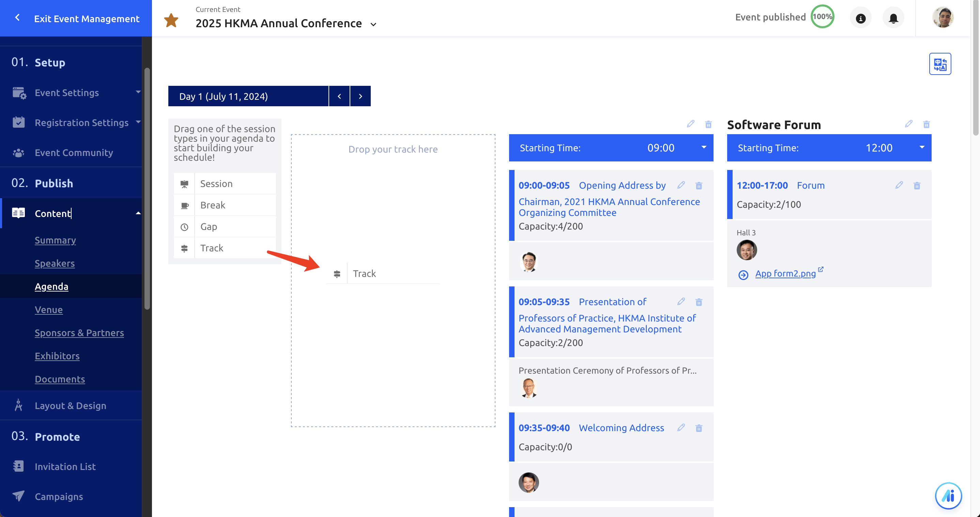980x517 pixels.
Task: Edit the 12:00-17:00 Forum session
Action: (899, 185)
